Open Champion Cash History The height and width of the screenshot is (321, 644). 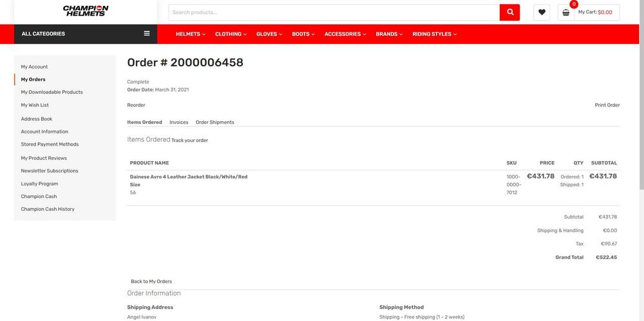[x=48, y=209]
